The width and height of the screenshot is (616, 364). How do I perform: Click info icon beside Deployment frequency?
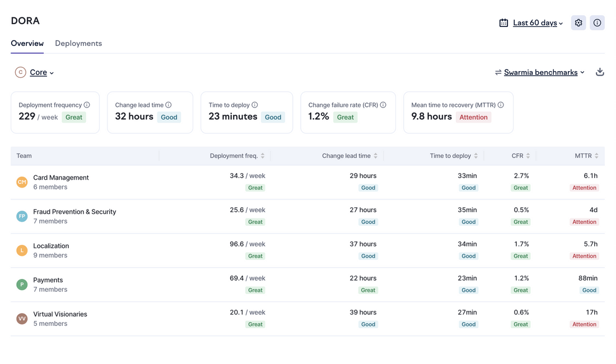[87, 105]
